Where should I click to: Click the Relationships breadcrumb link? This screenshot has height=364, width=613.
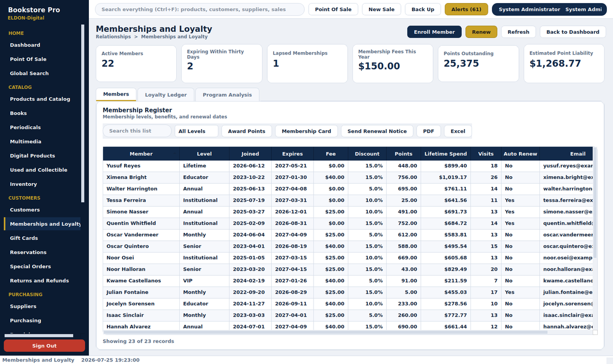(113, 37)
